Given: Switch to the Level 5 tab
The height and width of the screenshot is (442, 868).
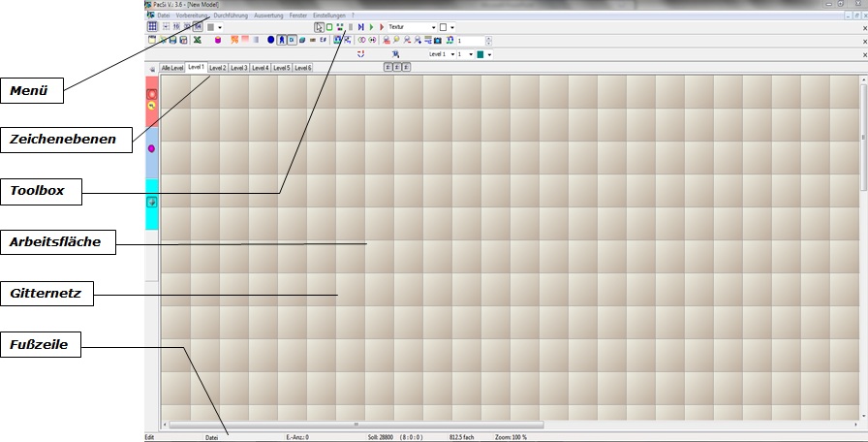Looking at the screenshot, I should 281,68.
